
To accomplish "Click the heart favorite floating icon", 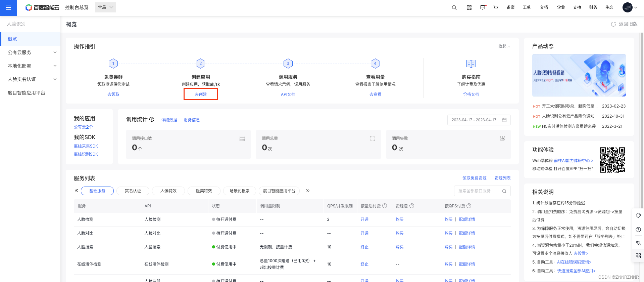I will [638, 216].
